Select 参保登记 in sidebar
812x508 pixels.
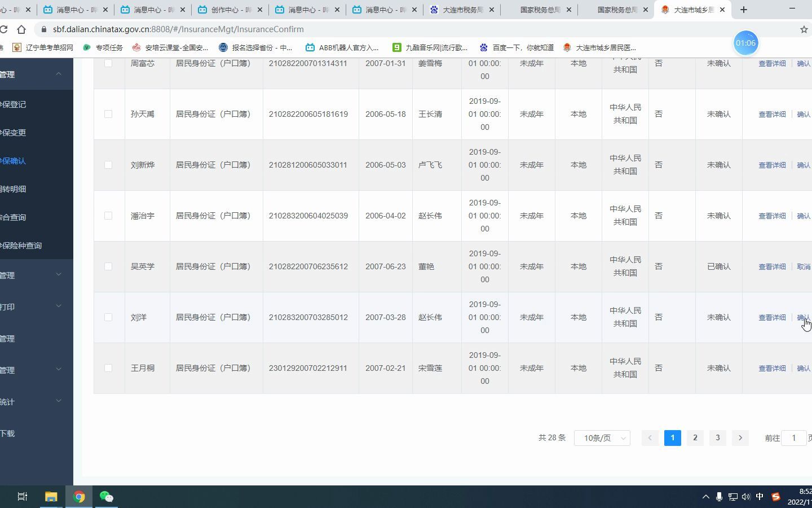click(x=37, y=104)
